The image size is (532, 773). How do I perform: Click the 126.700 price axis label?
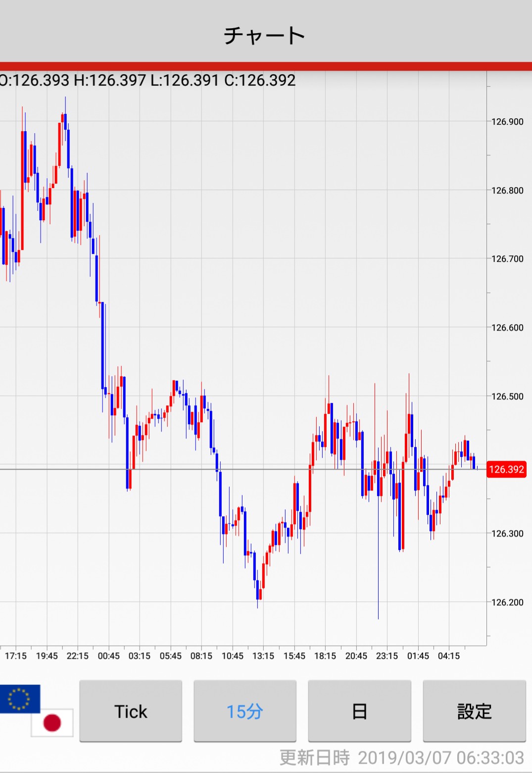pyautogui.click(x=507, y=259)
